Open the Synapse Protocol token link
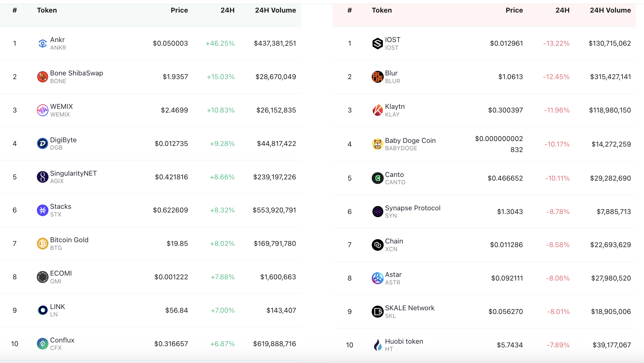The image size is (644, 363). pyautogui.click(x=413, y=208)
